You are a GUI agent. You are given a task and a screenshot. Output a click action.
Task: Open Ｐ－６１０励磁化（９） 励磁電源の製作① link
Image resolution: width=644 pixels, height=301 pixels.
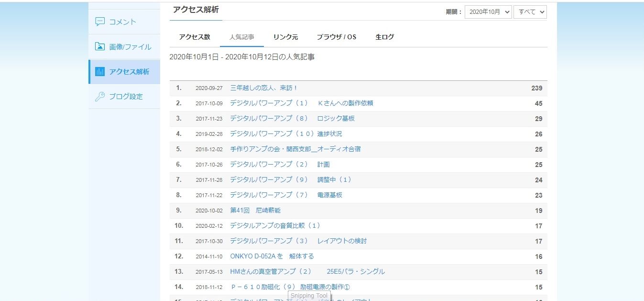click(x=290, y=287)
